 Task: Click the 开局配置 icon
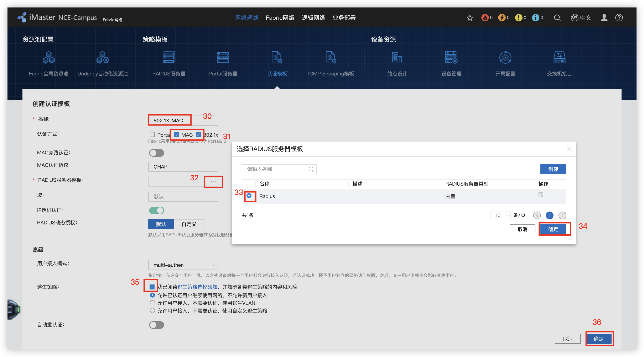pos(505,58)
